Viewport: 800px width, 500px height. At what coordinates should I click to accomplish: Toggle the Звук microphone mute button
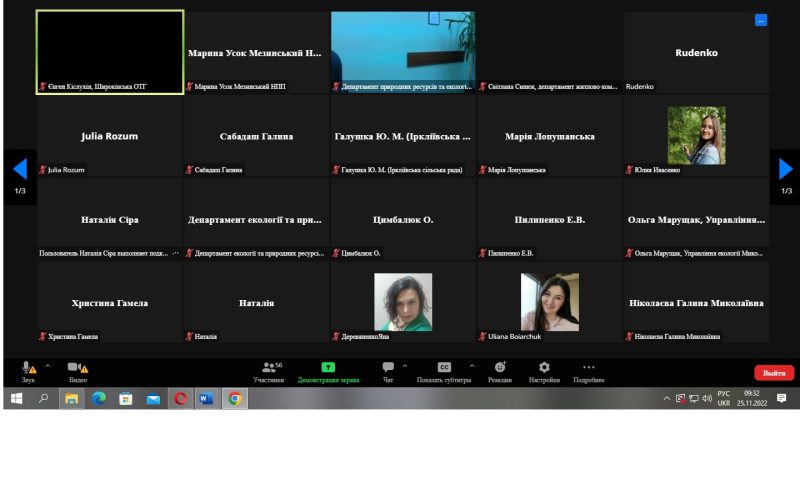[x=27, y=369]
